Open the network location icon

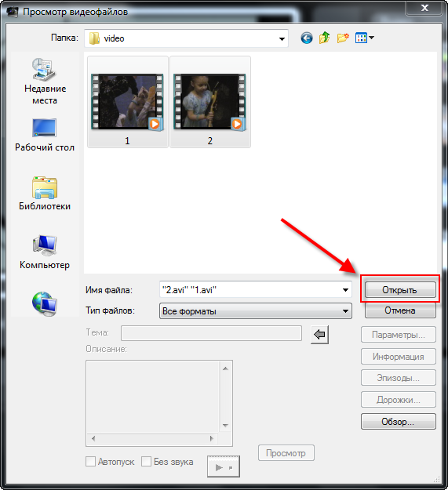[45, 303]
